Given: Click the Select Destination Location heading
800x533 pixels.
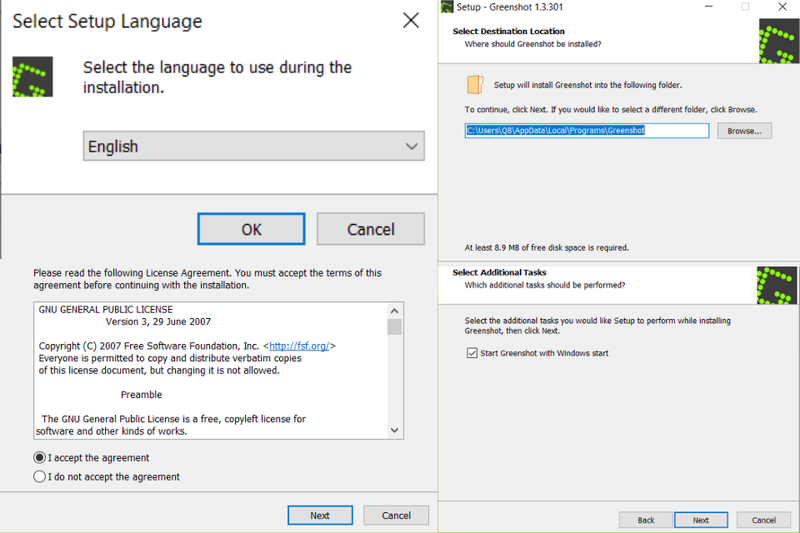Looking at the screenshot, I should click(x=509, y=31).
